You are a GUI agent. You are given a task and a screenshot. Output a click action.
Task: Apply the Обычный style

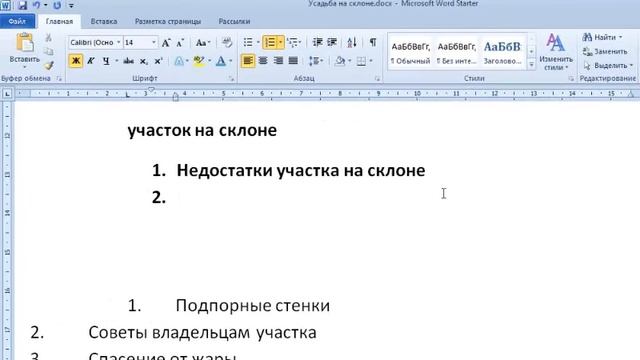(411, 52)
